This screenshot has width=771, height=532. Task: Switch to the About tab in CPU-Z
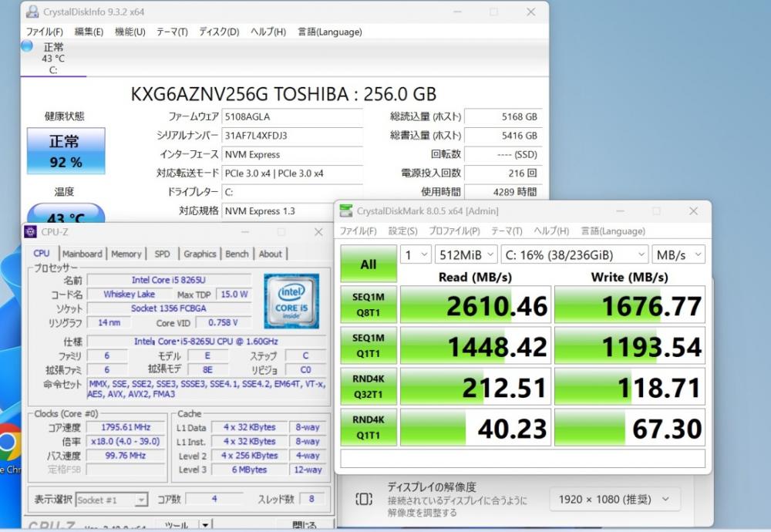coord(271,254)
